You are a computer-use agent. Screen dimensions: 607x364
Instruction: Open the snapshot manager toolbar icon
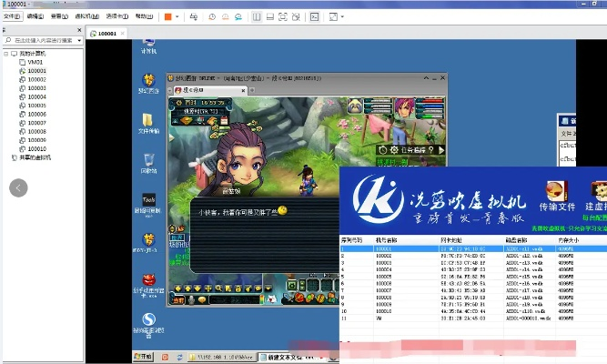[238, 17]
